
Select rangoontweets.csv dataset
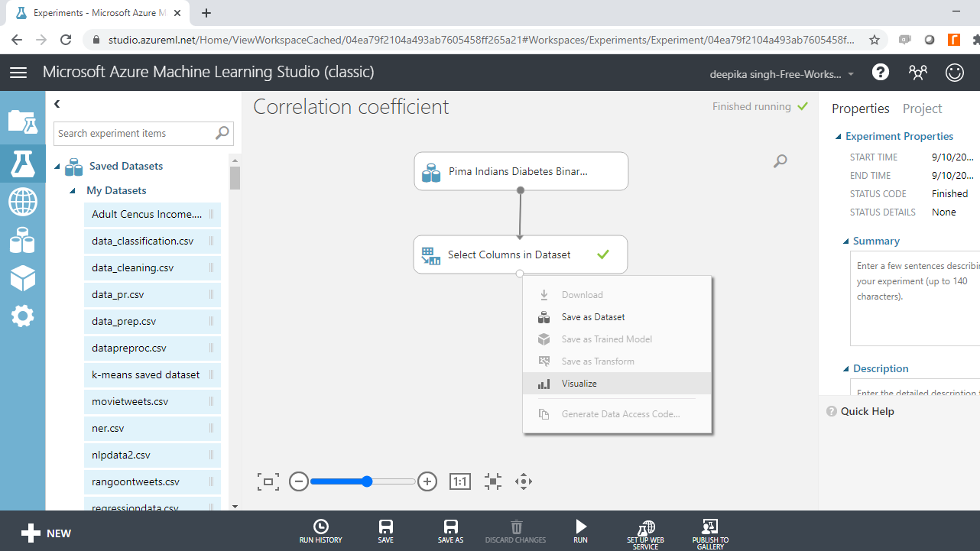coord(152,482)
